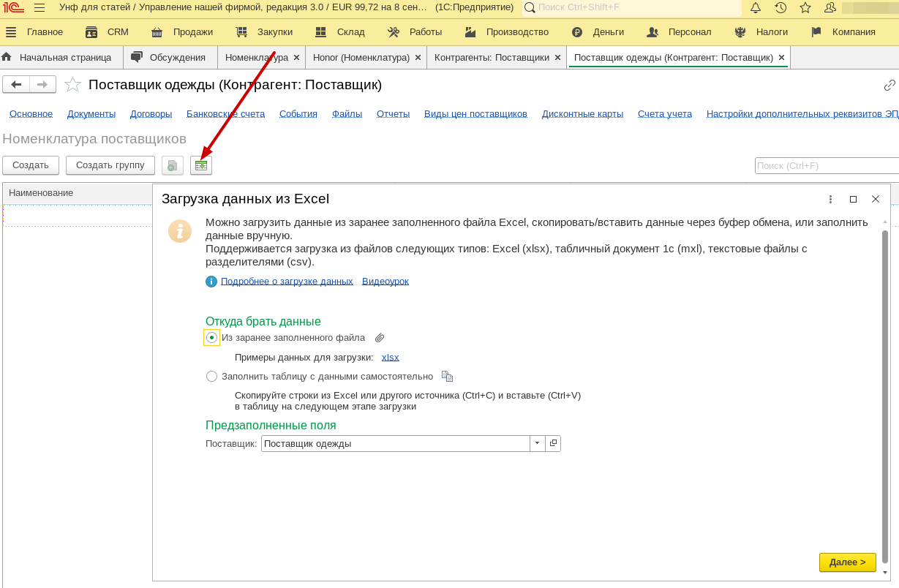Close the Загрузка данных из Excel dialog
The height and width of the screenshot is (588, 899).
pos(876,199)
